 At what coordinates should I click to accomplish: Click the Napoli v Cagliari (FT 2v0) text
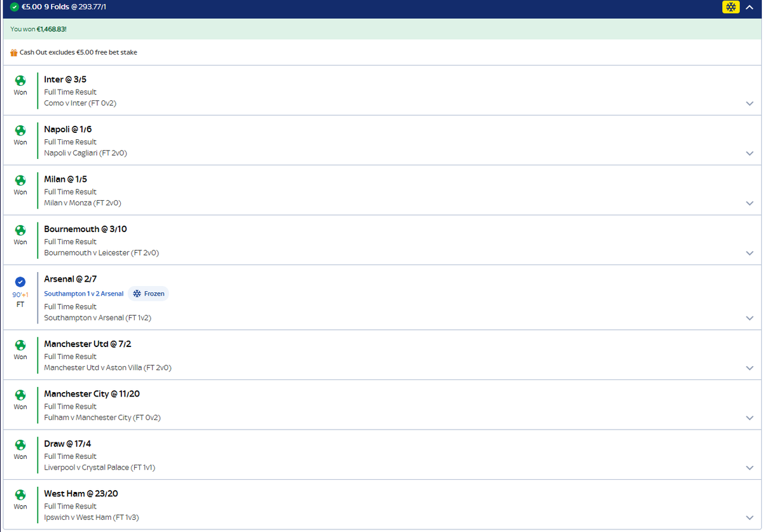[86, 153]
